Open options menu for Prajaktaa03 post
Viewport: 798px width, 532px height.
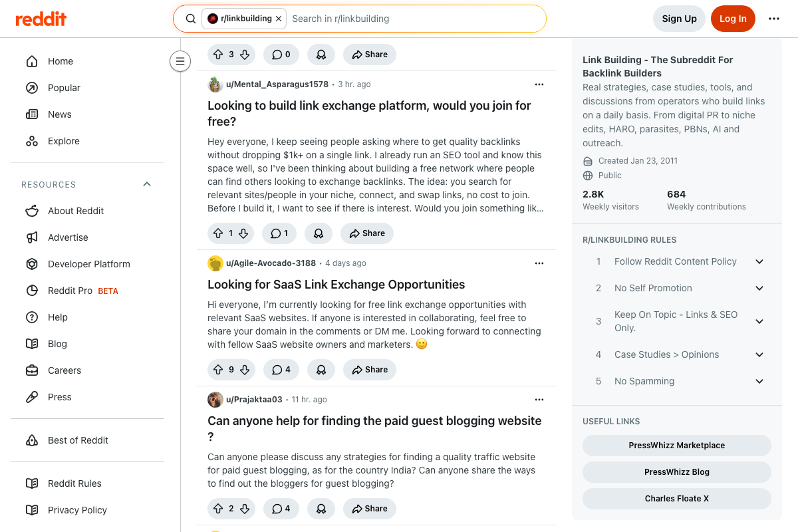[x=539, y=400]
